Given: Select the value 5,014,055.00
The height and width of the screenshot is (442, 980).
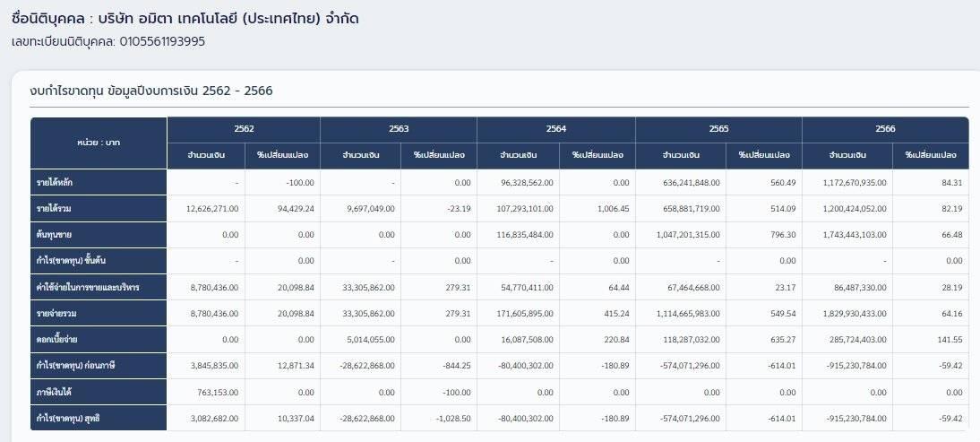Looking at the screenshot, I should [371, 340].
